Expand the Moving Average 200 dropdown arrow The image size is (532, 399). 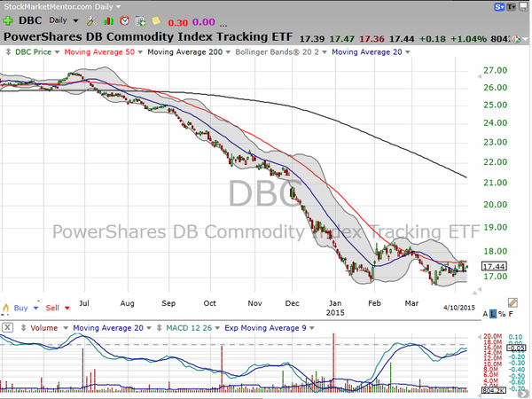(x=228, y=52)
